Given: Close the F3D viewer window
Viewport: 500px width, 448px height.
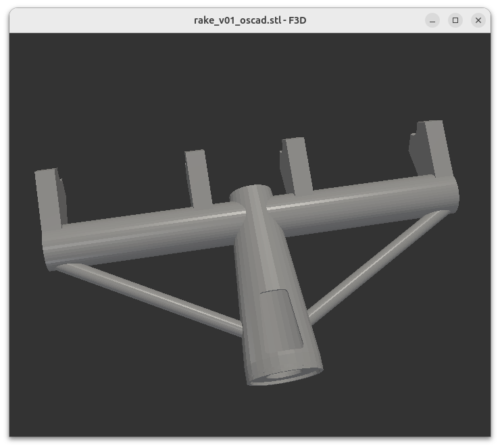Looking at the screenshot, I should [x=478, y=20].
